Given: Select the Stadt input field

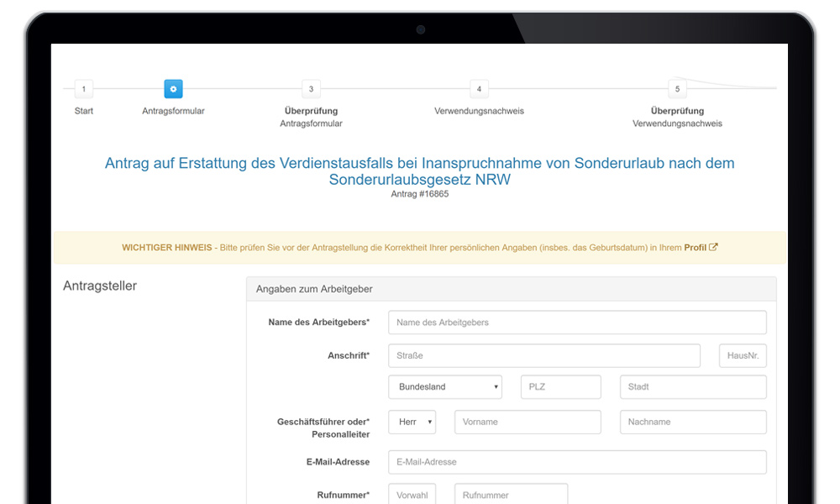Looking at the screenshot, I should point(693,386).
